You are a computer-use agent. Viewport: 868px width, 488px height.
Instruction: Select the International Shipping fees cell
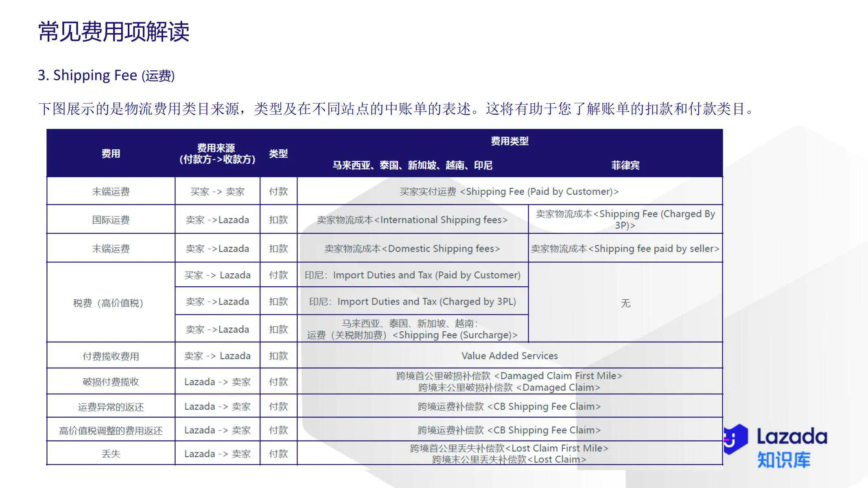pyautogui.click(x=412, y=220)
